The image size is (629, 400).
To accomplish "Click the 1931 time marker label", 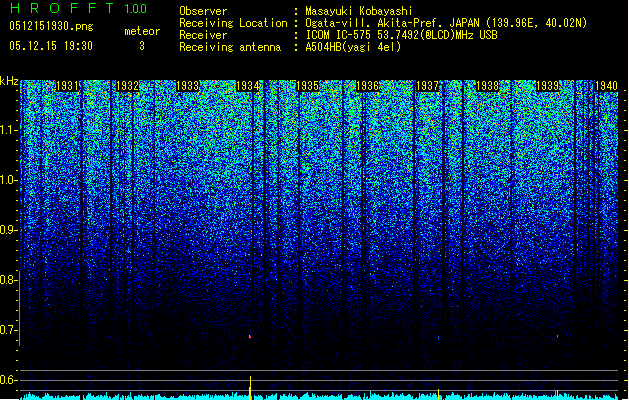I will coord(67,86).
